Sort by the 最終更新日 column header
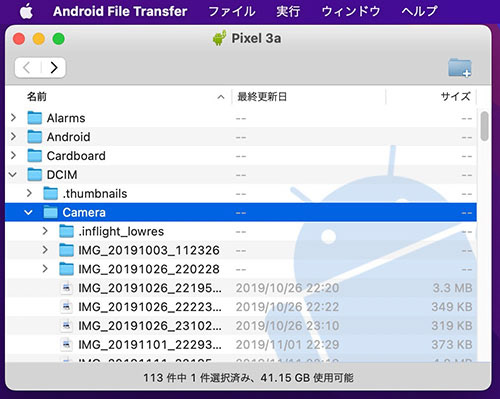The height and width of the screenshot is (399, 500). [262, 97]
